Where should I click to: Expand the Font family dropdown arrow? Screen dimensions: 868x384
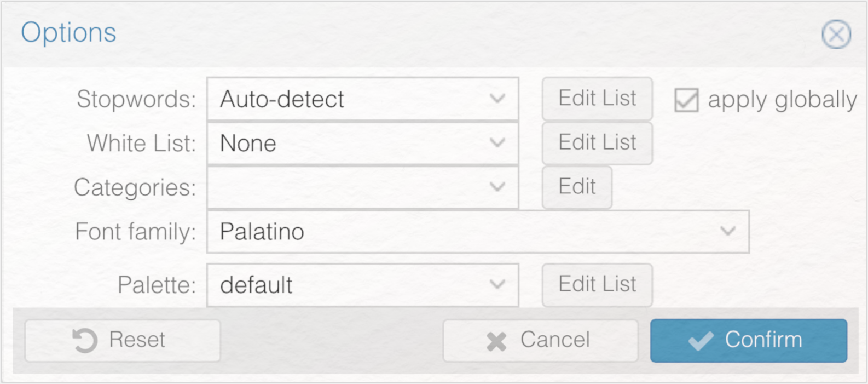point(728,231)
